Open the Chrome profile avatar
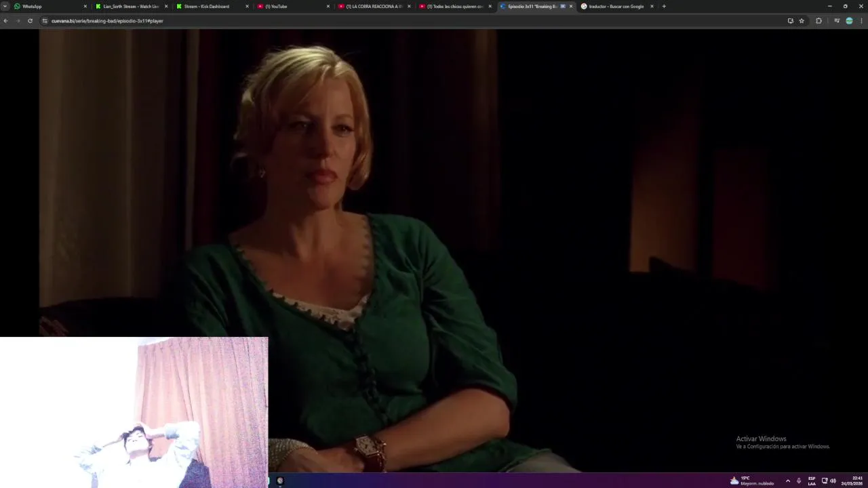This screenshot has width=868, height=488. (849, 21)
